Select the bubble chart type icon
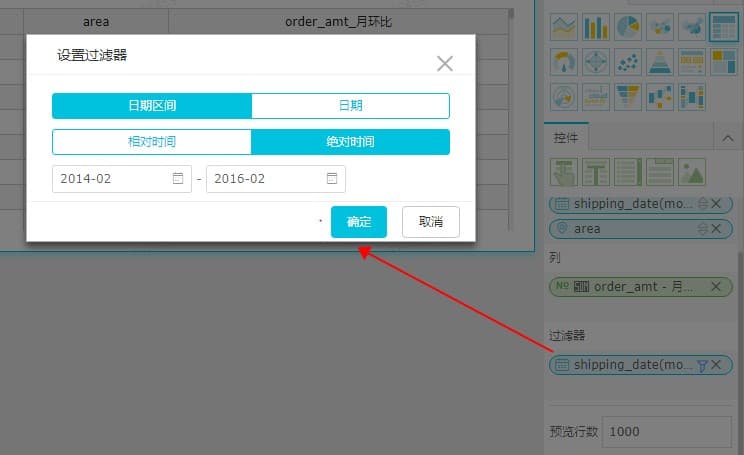The height and width of the screenshot is (455, 744). (660, 27)
